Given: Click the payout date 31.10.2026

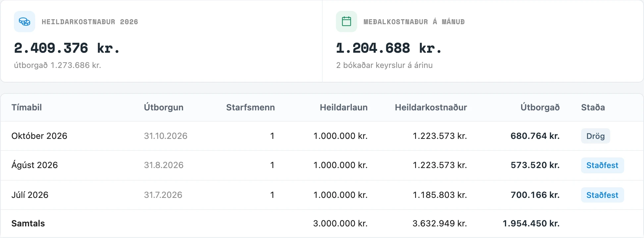Looking at the screenshot, I should (166, 136).
